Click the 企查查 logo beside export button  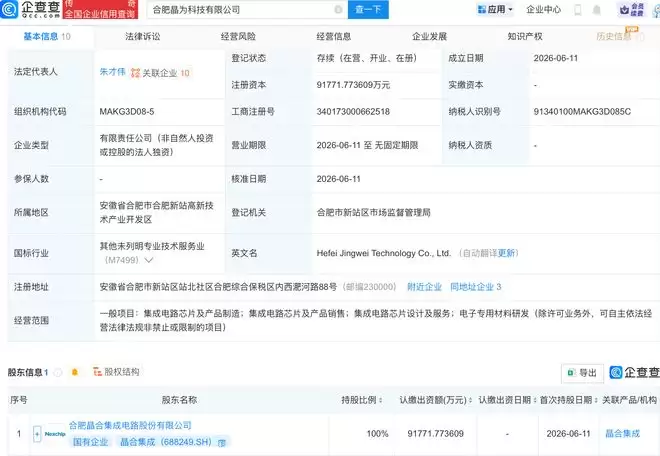634,372
